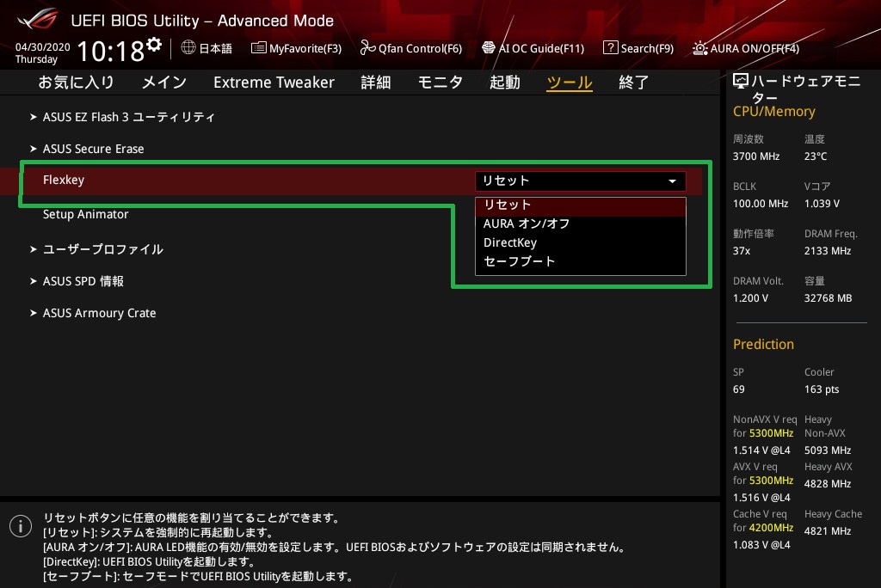Open MyFavorite(F3) from top bar
The image size is (881, 588).
click(x=296, y=48)
